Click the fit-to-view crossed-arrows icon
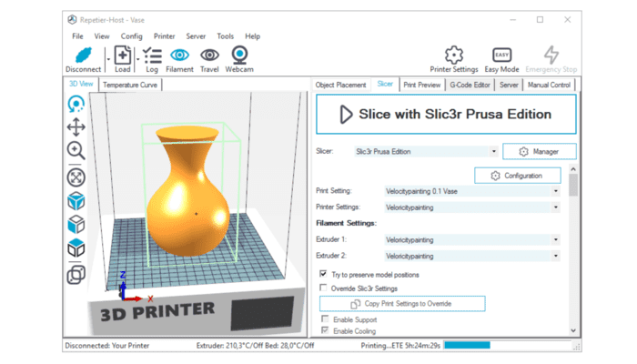This screenshot has height=364, width=637. coord(76,177)
